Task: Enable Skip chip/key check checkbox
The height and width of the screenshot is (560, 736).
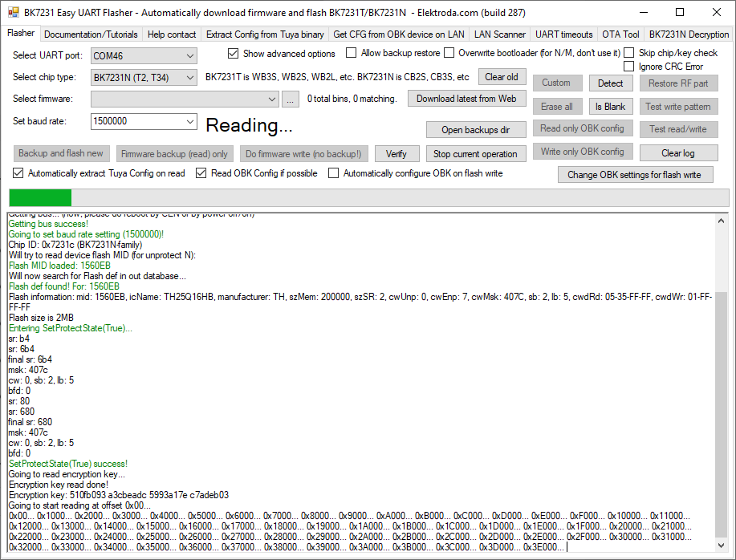Action: point(629,53)
